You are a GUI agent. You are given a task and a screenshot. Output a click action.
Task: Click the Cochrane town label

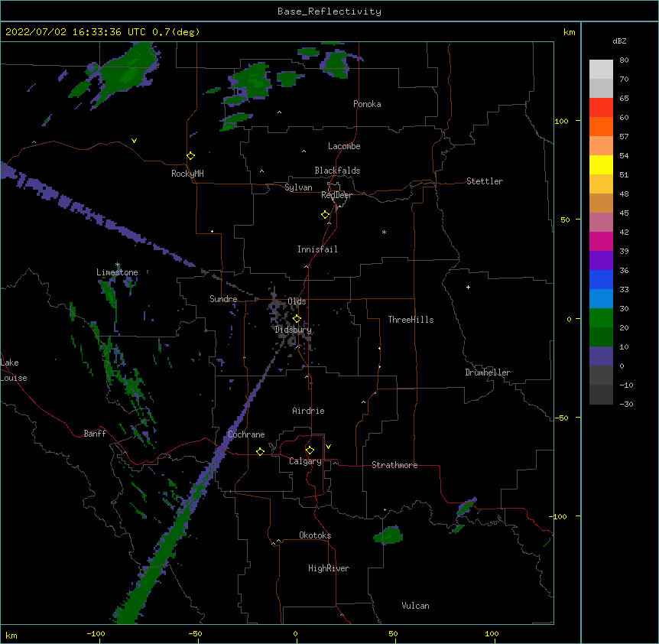point(246,434)
